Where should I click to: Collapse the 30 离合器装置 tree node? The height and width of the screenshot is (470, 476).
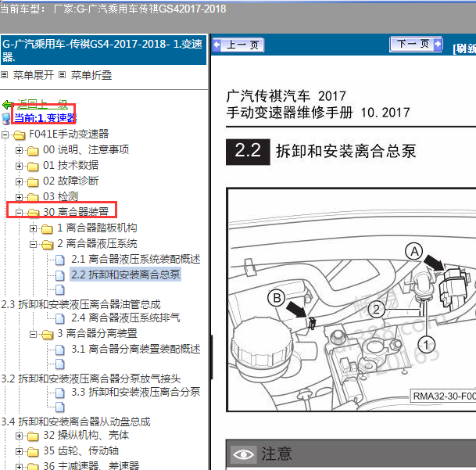20,212
